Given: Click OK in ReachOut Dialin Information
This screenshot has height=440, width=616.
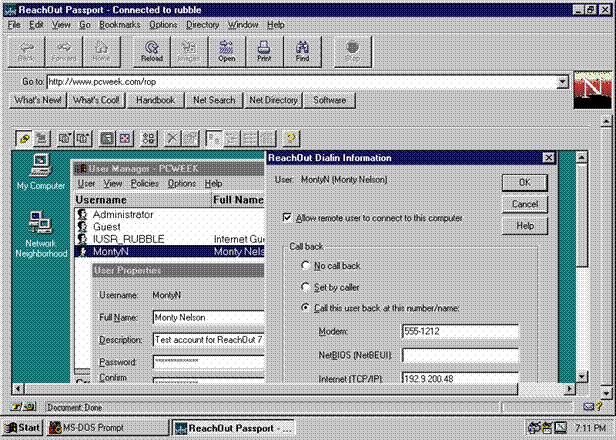Looking at the screenshot, I should [525, 183].
